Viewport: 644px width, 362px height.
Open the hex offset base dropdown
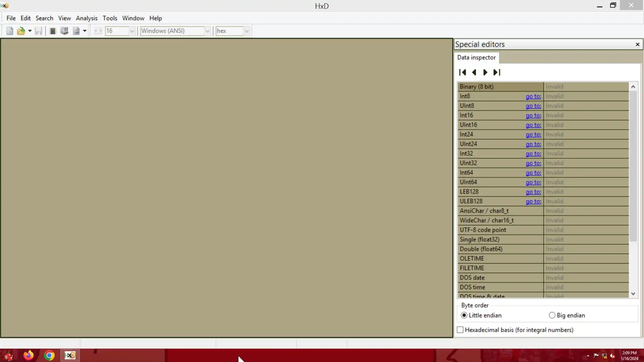tap(247, 31)
